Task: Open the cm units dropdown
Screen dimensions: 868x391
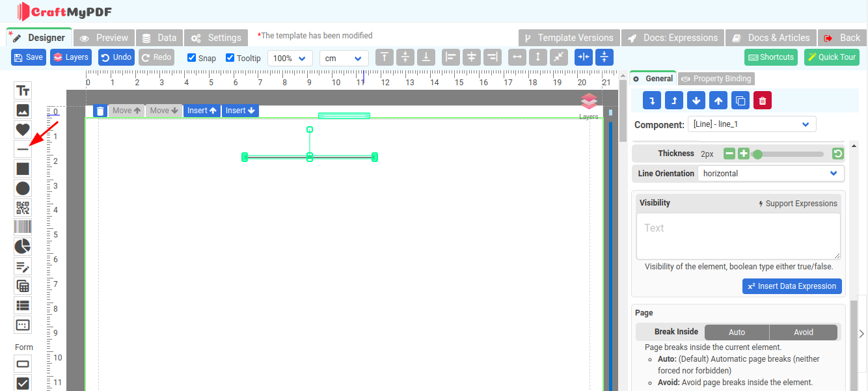Action: 344,59
